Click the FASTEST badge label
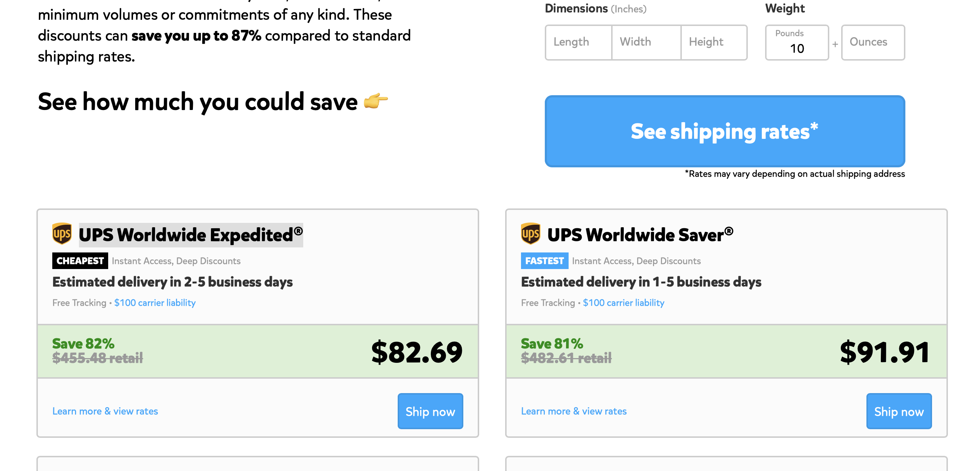Screen dimensions: 980x471 544,261
